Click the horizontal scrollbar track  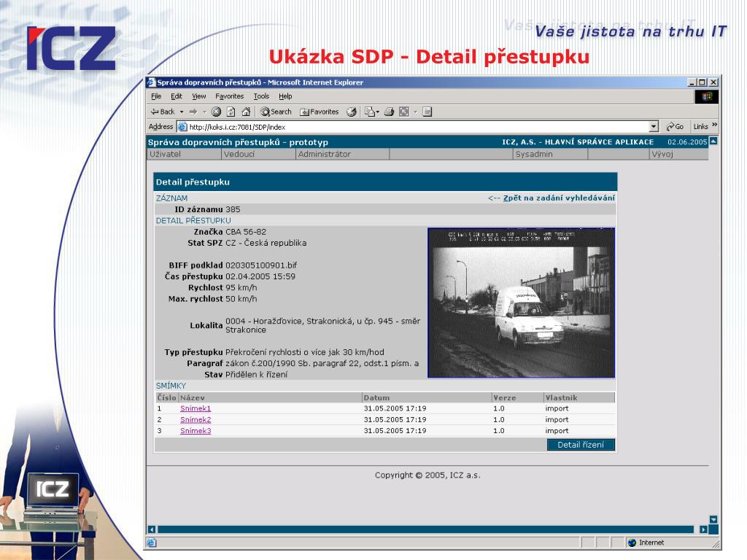425,529
